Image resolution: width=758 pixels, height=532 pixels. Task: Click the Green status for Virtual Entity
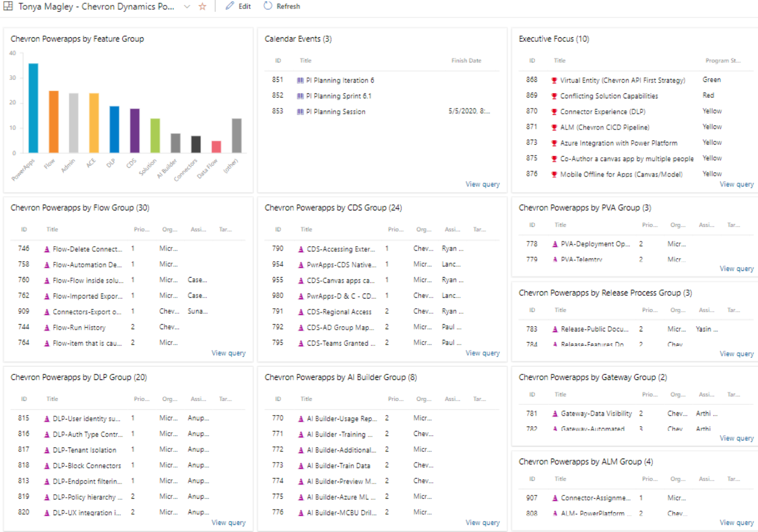tap(712, 80)
